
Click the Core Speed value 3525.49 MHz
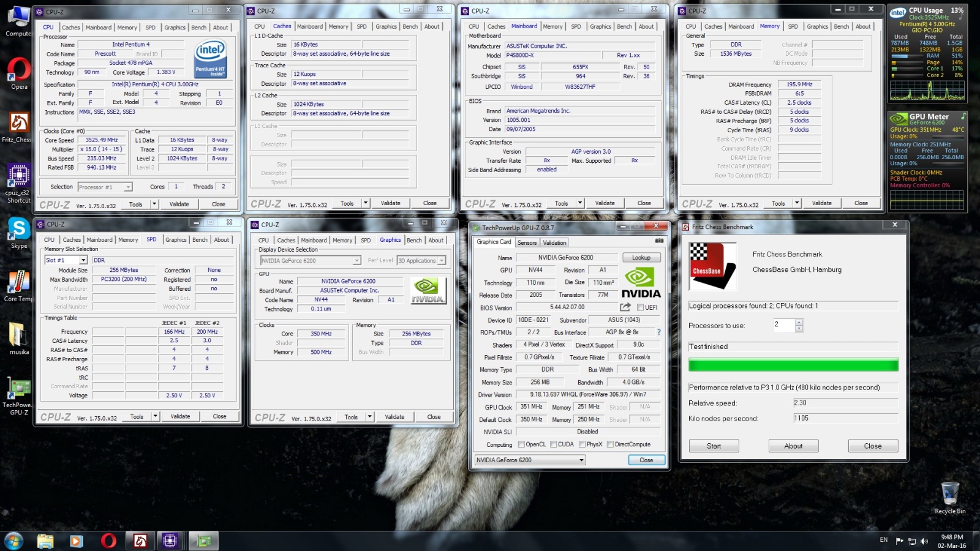tap(102, 140)
